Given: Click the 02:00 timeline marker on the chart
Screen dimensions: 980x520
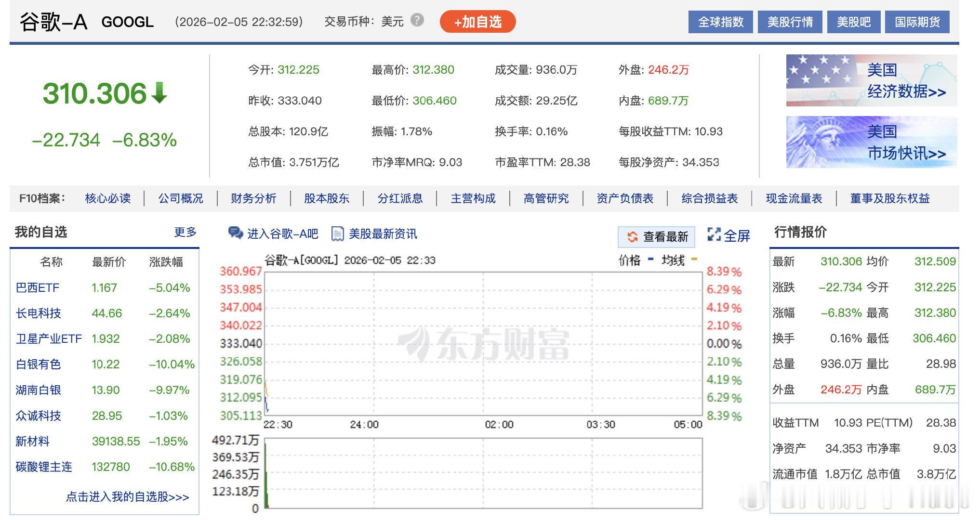Looking at the screenshot, I should 499,425.
